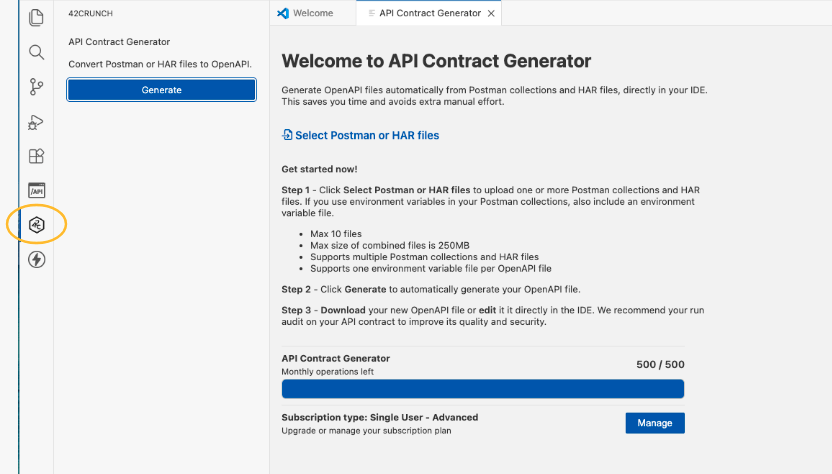Screen dimensions: 832x474
Task: Click the sidebar 'API Contract Generator' label
Action: (119, 42)
